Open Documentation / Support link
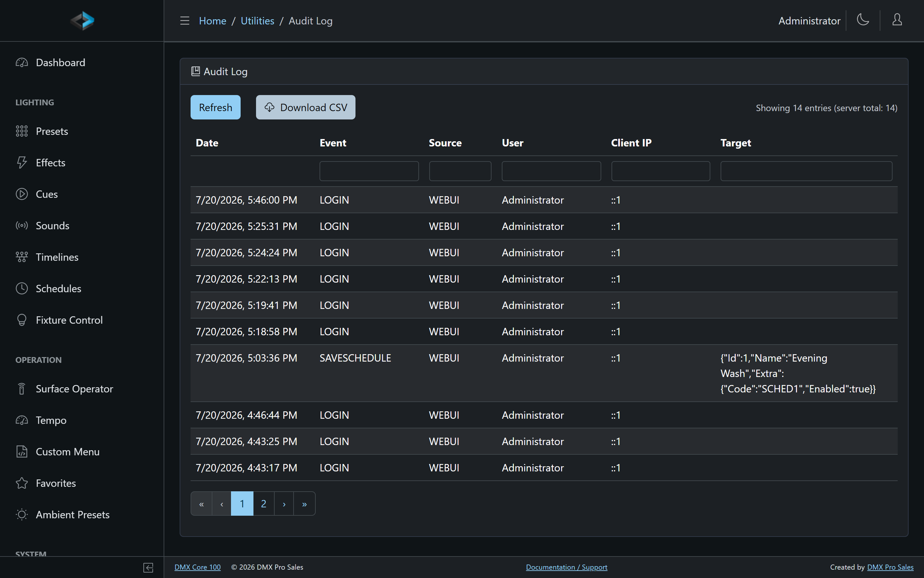The width and height of the screenshot is (924, 578). [x=567, y=567]
